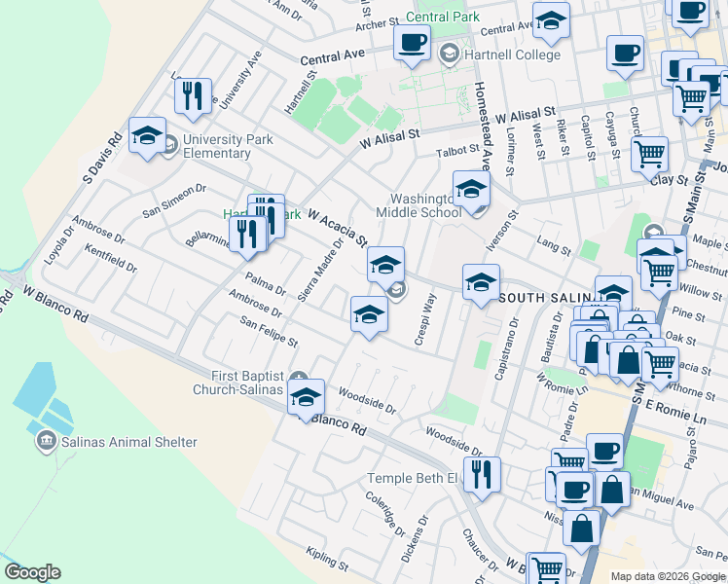Click the Salinas Animal Shelter pin icon

pyautogui.click(x=47, y=441)
